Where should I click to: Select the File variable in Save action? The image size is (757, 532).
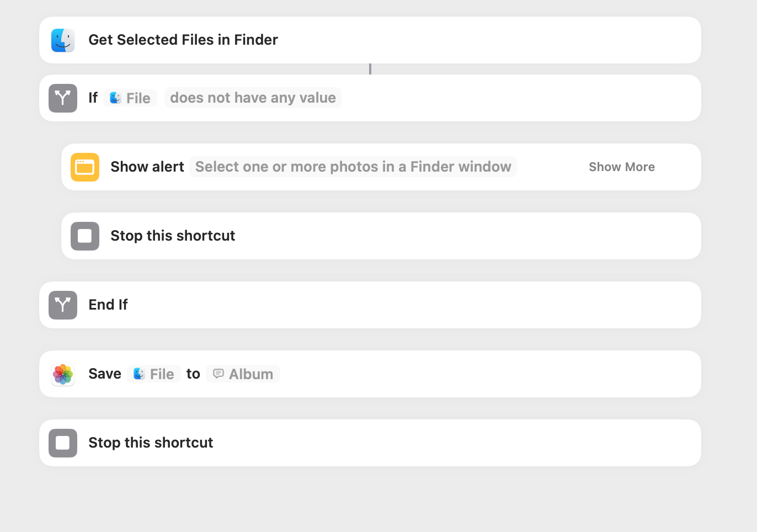click(x=154, y=374)
